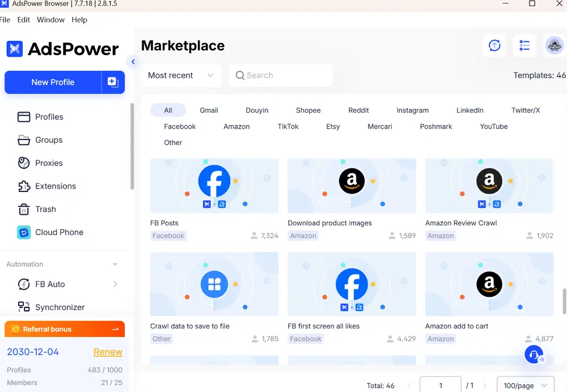Screen dimensions: 567x392
Task: Click the user avatar icon
Action: 554,46
